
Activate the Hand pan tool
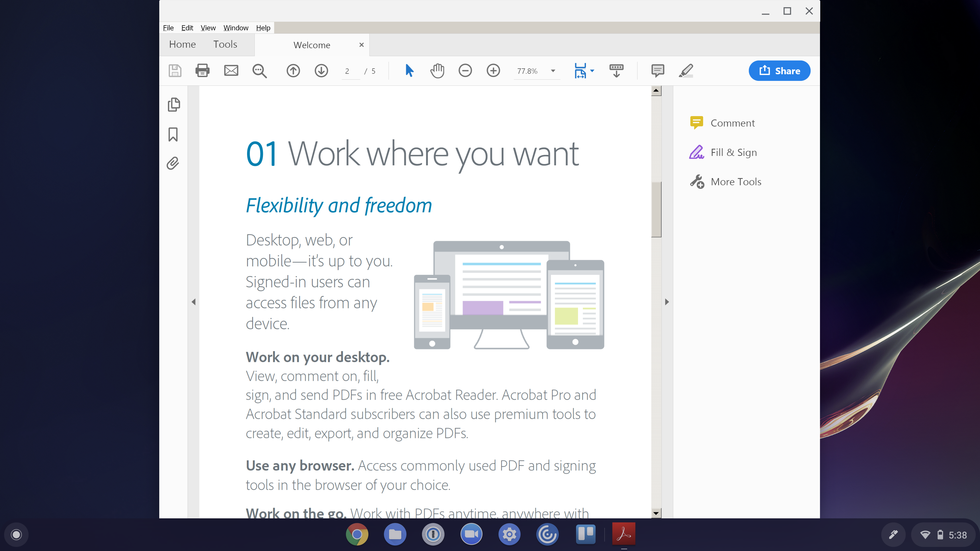pyautogui.click(x=437, y=71)
